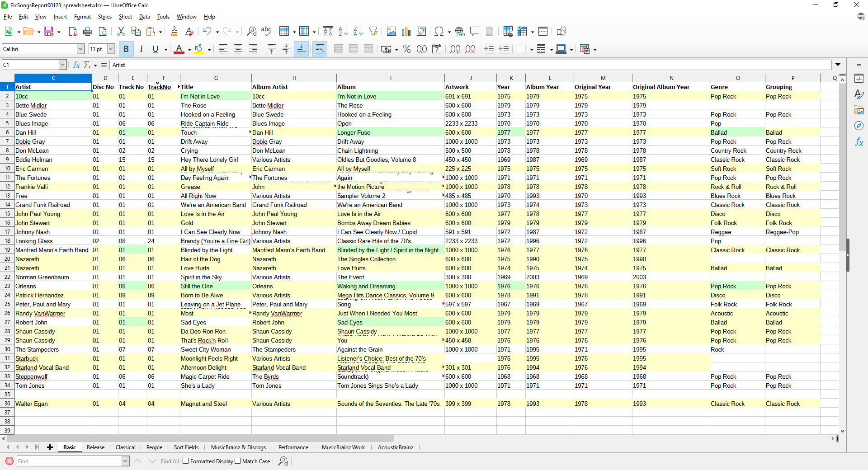Enable Match Case checkbox
This screenshot has width=868, height=470.
(238, 461)
